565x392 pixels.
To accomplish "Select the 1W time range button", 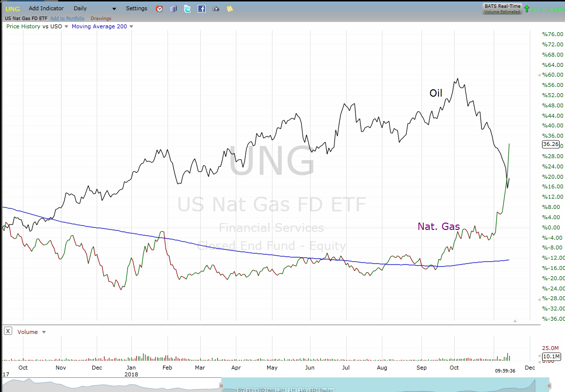I will [x=303, y=390].
